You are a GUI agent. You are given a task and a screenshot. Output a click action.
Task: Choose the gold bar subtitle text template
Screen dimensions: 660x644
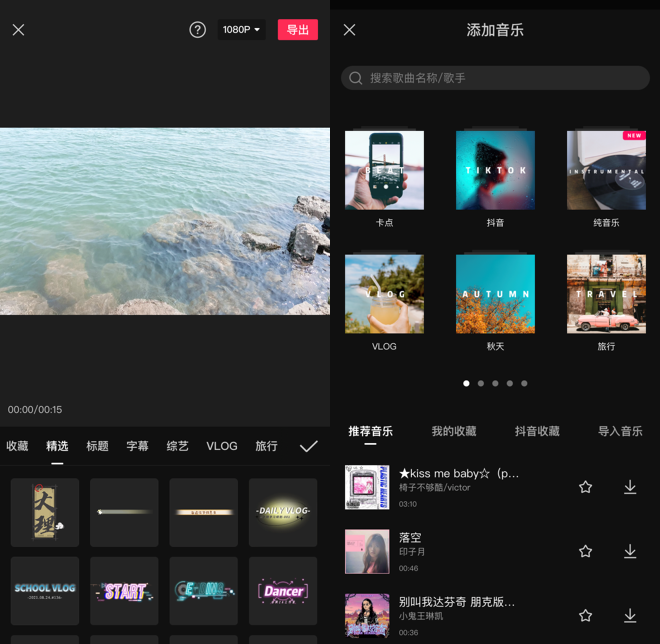pos(204,513)
